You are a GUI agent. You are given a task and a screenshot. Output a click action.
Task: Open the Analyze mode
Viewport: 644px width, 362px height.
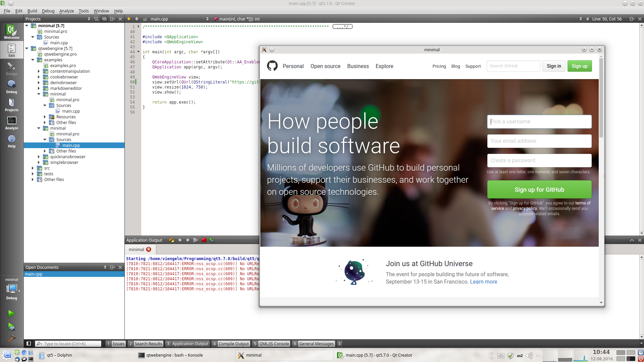(11, 123)
